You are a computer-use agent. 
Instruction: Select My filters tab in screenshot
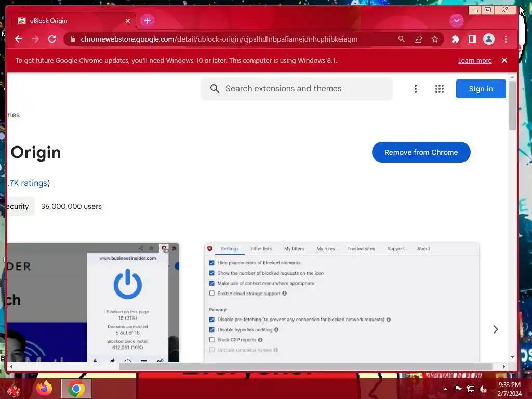pyautogui.click(x=294, y=249)
